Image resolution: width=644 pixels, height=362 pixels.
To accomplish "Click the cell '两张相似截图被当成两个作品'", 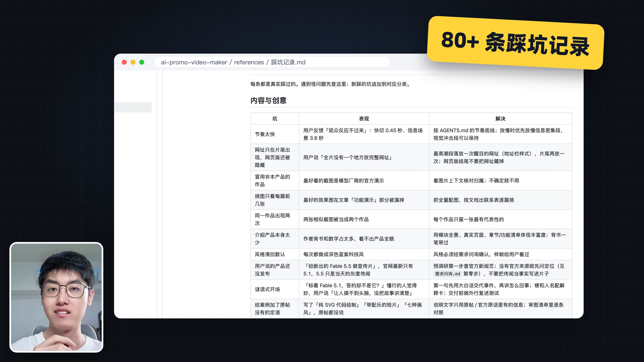I will 364,219.
